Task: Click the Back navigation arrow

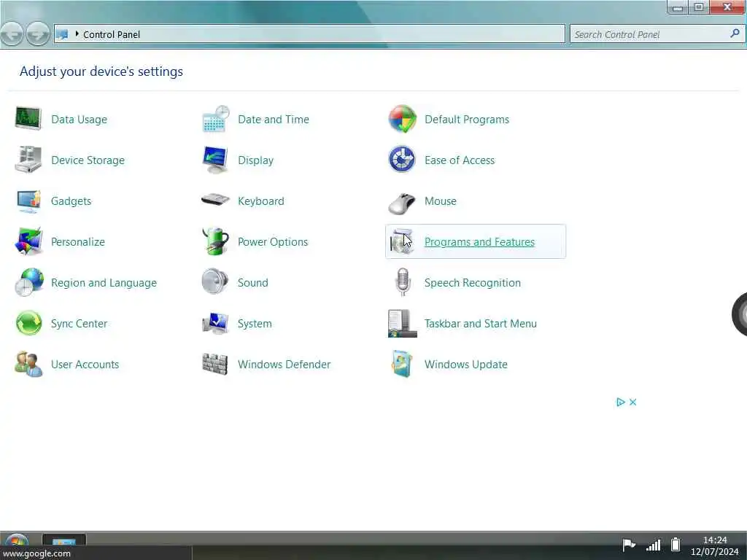Action: point(12,34)
